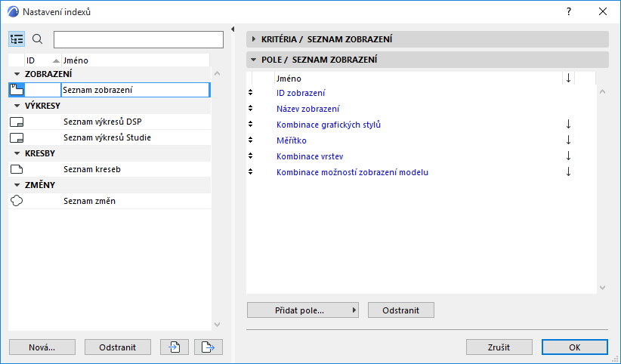This screenshot has height=364, width=621.
Task: Toggle sort arrow for Kombinace vrstev
Action: (x=568, y=156)
